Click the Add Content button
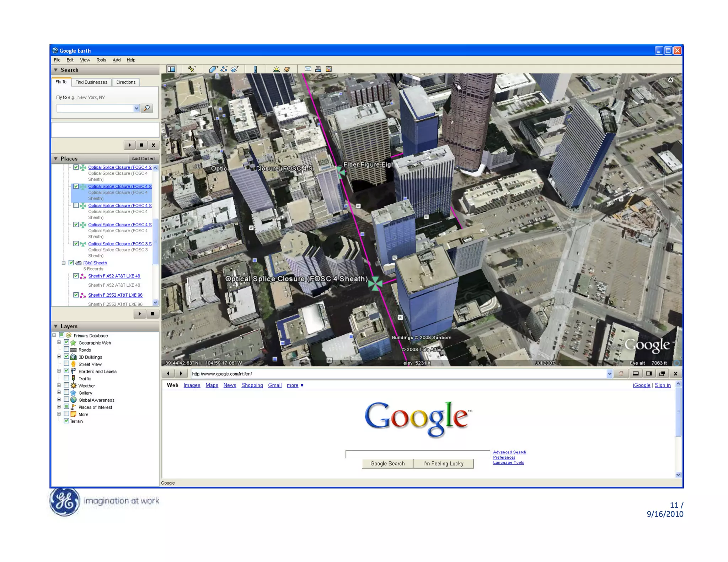 coord(143,158)
